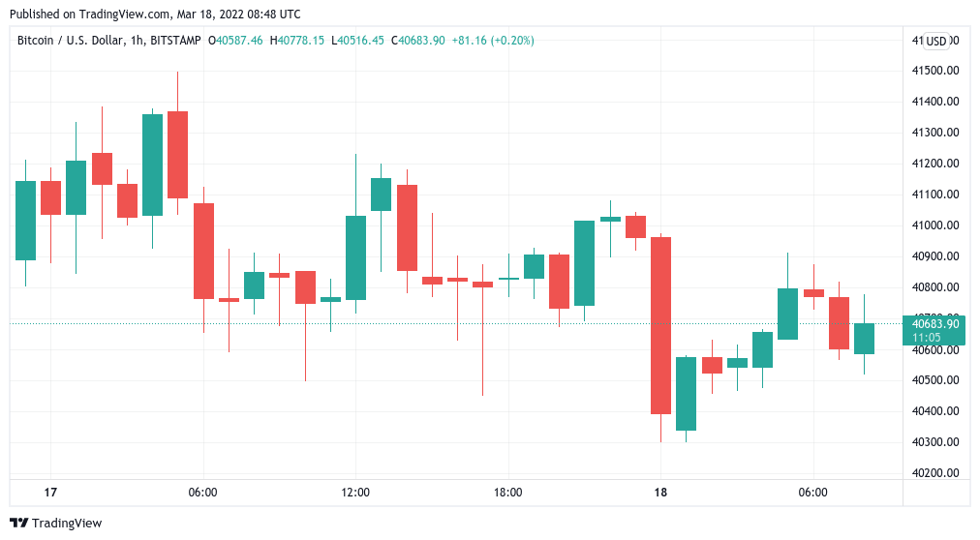Click the date label 18 on time axis
This screenshot has width=980, height=540.
tap(660, 493)
